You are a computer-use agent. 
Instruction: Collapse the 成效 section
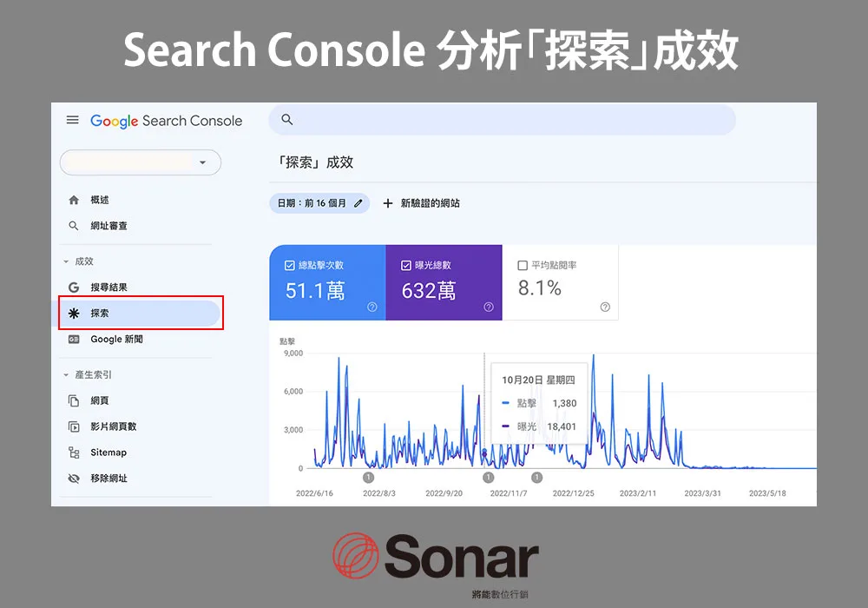[x=78, y=261]
